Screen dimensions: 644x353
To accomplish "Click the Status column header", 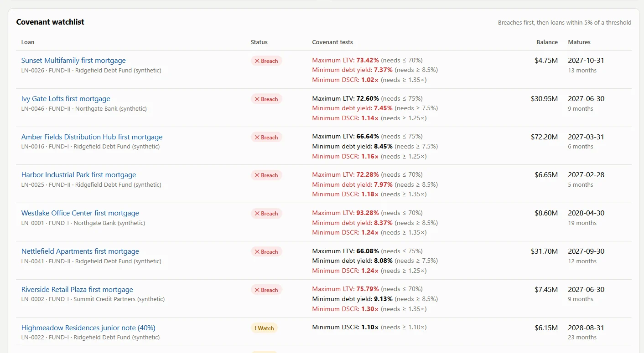I will coord(259,42).
